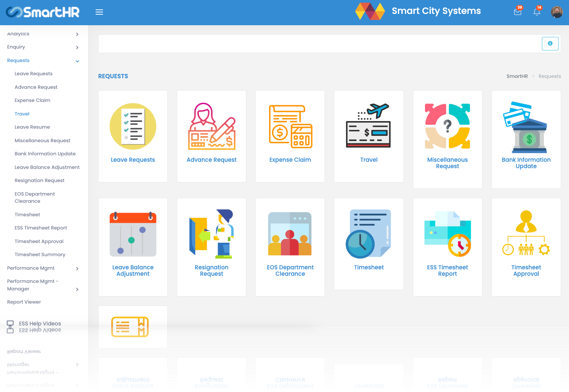Screen dimensions: 569x392
Task: Open ESS Help Videos
Action: click(x=40, y=323)
